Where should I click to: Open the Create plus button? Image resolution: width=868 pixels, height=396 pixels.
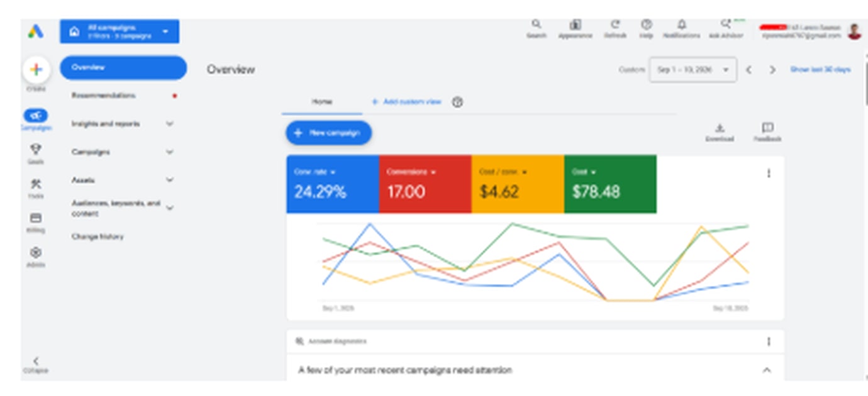[x=36, y=70]
